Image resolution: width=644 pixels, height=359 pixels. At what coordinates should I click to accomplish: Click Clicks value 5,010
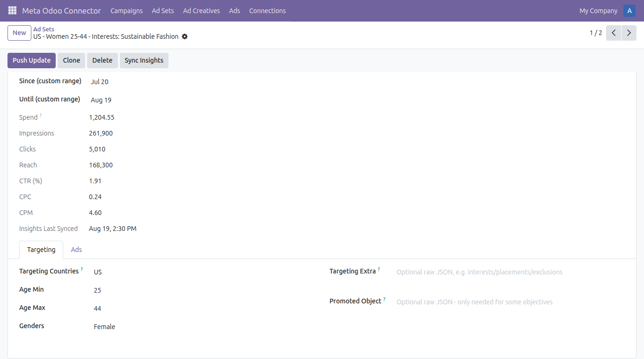coord(97,149)
